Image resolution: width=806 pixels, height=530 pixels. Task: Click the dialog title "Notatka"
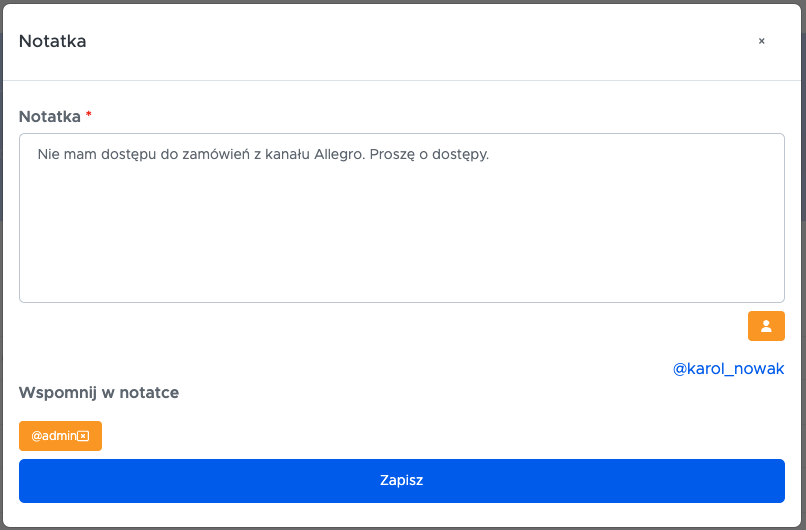[52, 41]
